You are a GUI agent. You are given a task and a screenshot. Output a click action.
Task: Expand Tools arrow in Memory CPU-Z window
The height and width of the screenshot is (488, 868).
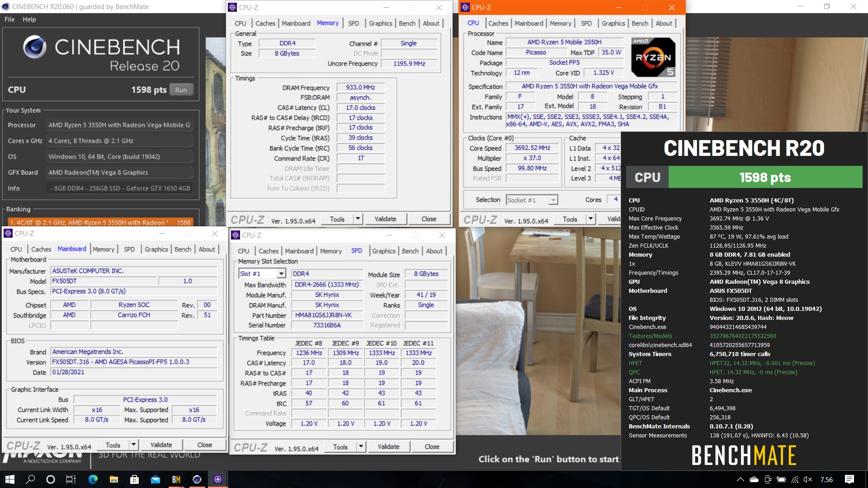(358, 219)
